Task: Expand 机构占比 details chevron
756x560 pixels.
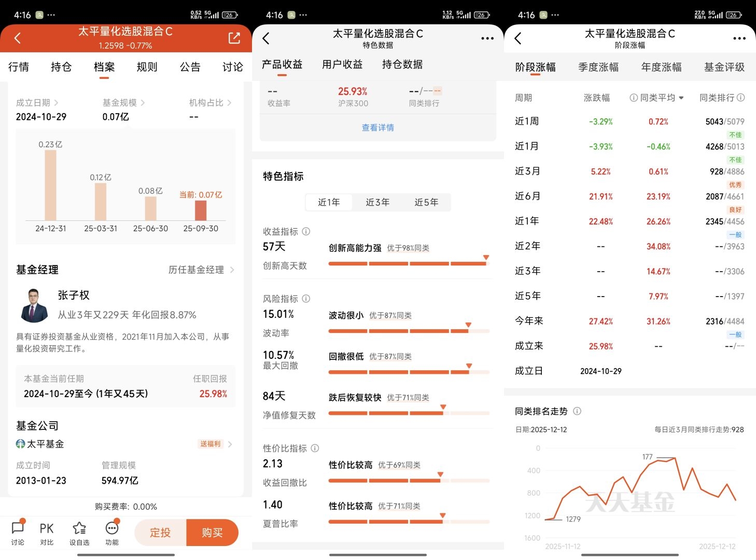Action: pos(229,103)
